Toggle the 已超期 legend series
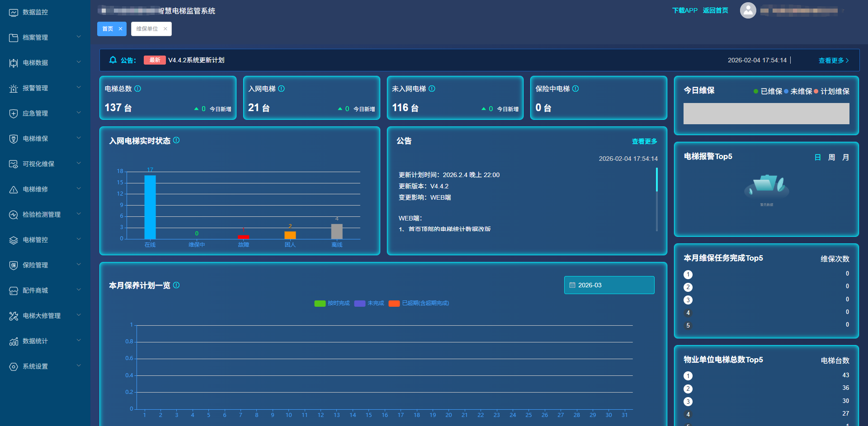Viewport: 868px width, 426px height. pyautogui.click(x=419, y=303)
